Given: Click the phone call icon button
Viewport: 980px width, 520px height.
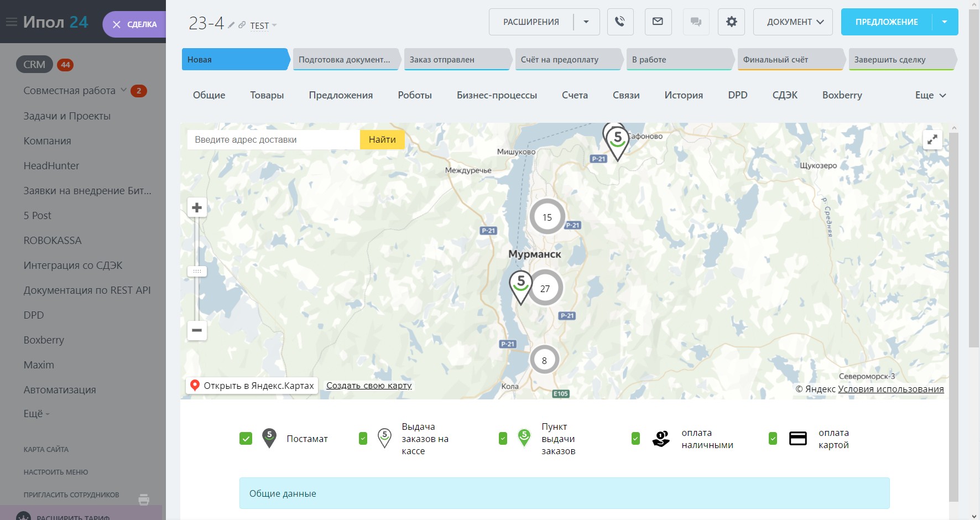Looking at the screenshot, I should [620, 22].
